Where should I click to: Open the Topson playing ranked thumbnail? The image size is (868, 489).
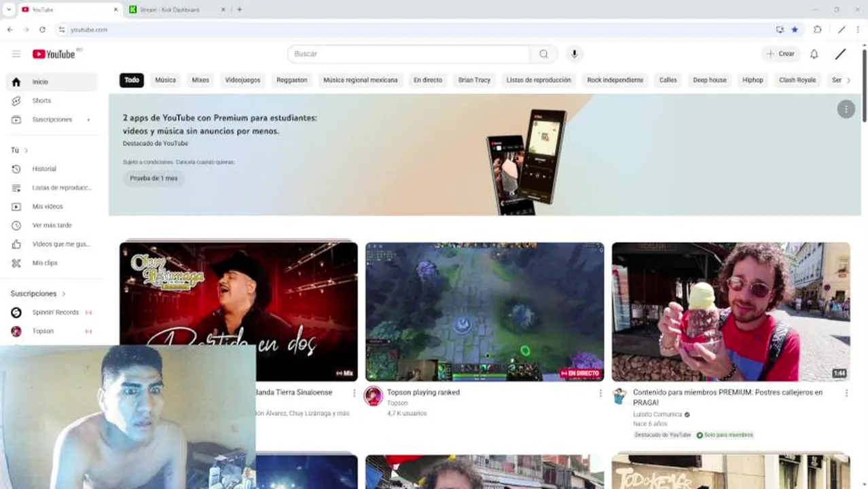tap(484, 312)
